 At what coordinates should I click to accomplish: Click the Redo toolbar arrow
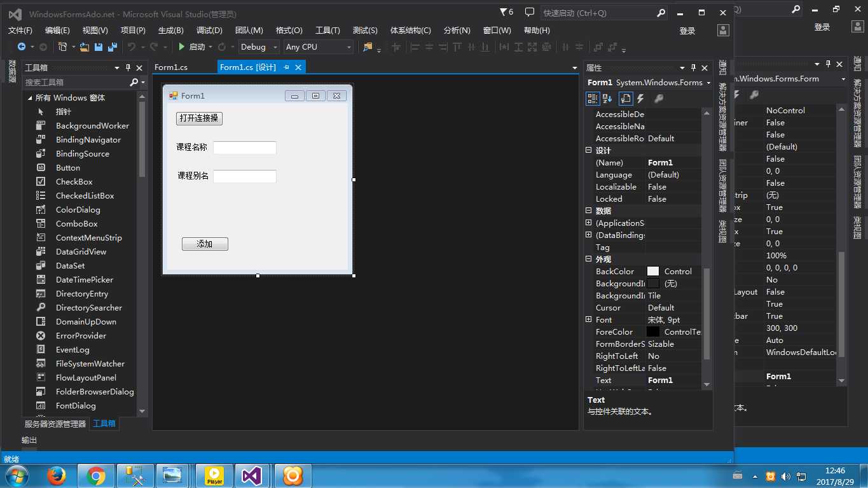[x=154, y=47]
